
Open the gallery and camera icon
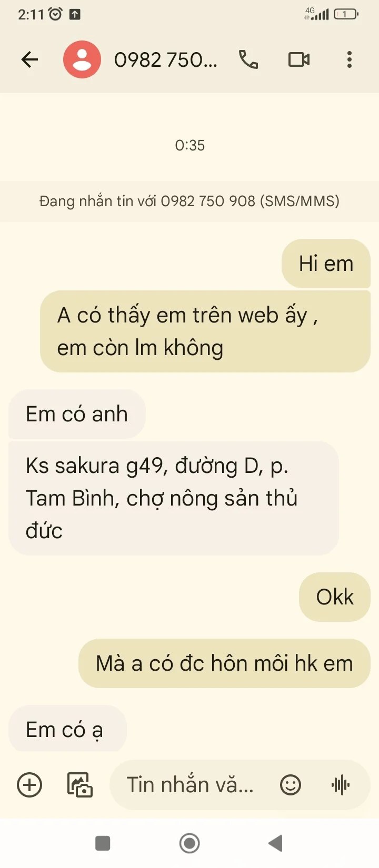[x=80, y=785]
